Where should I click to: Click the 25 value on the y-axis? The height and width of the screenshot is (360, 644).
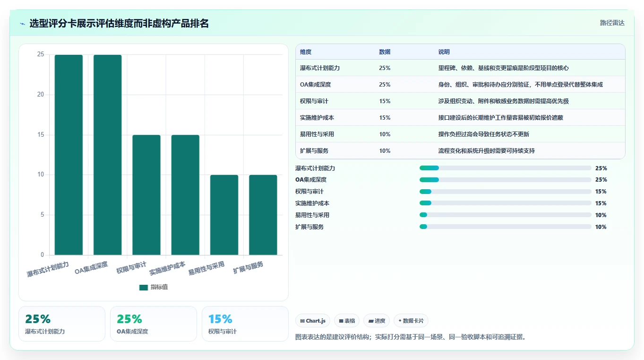(x=41, y=54)
